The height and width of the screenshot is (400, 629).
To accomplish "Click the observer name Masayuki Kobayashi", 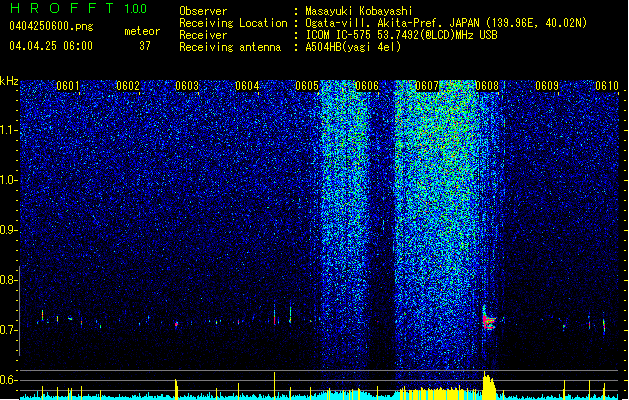I will pos(359,11).
